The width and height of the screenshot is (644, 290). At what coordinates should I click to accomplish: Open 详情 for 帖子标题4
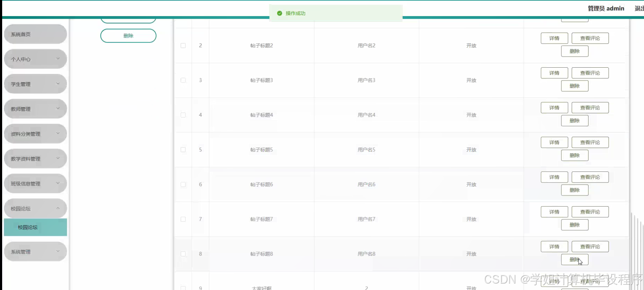[x=554, y=108]
